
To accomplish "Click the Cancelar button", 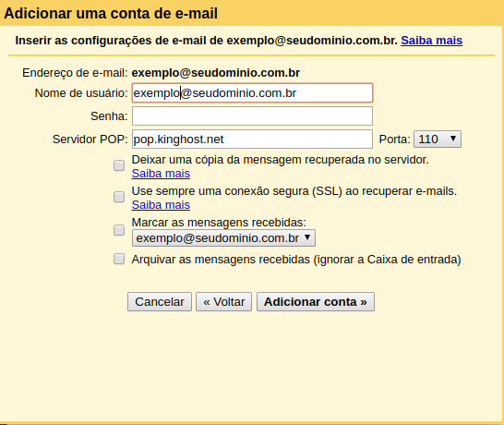I will pos(160,302).
